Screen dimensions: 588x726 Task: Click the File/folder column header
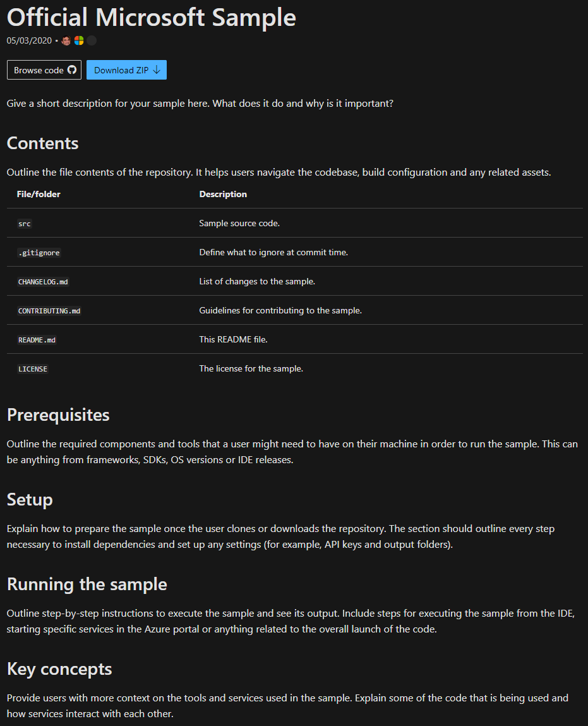click(38, 194)
